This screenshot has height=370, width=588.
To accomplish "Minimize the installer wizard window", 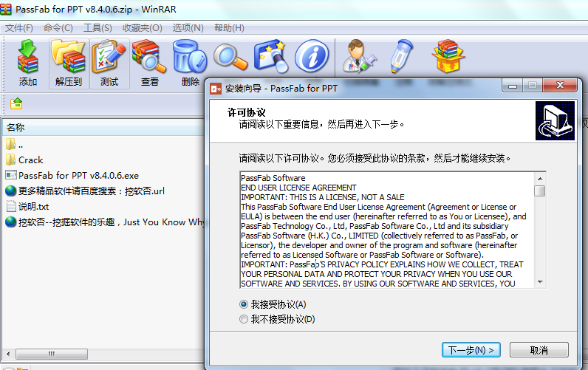I will 513,86.
